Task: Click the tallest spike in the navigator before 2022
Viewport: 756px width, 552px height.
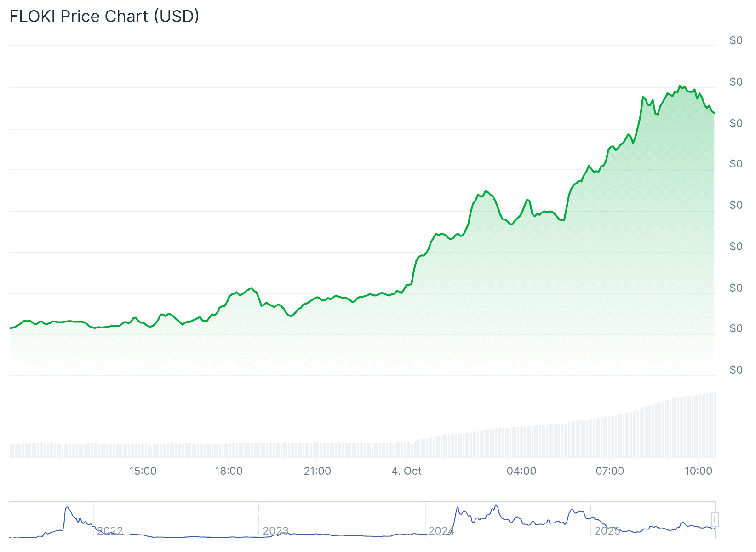Action: pos(67,507)
